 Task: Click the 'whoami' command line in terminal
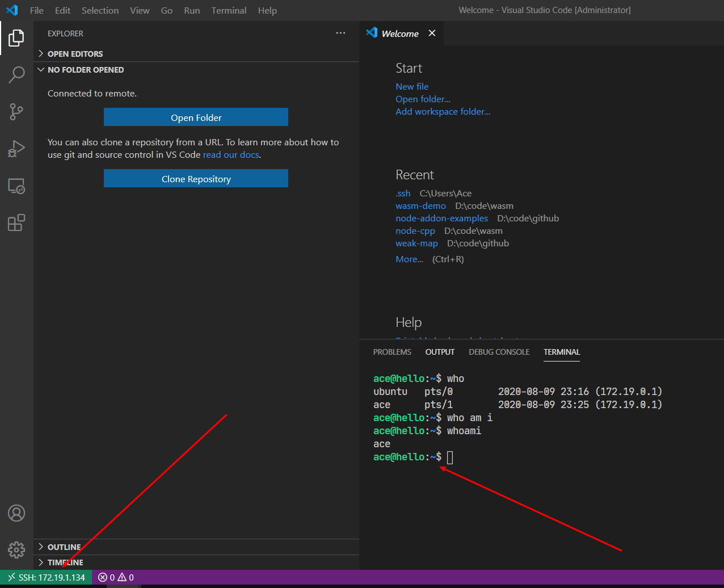(427, 431)
